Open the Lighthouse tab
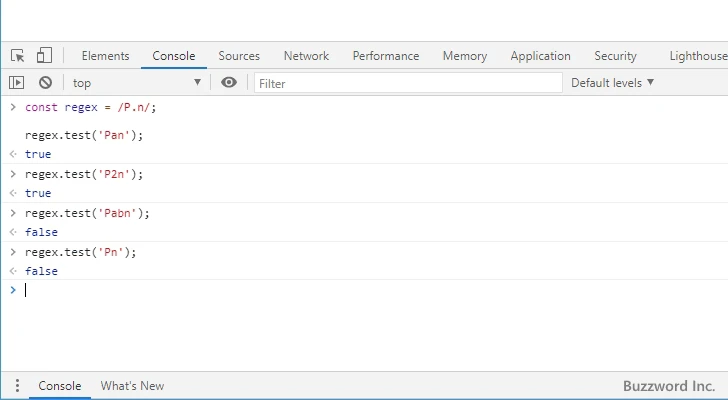Image resolution: width=728 pixels, height=400 pixels. pos(698,56)
